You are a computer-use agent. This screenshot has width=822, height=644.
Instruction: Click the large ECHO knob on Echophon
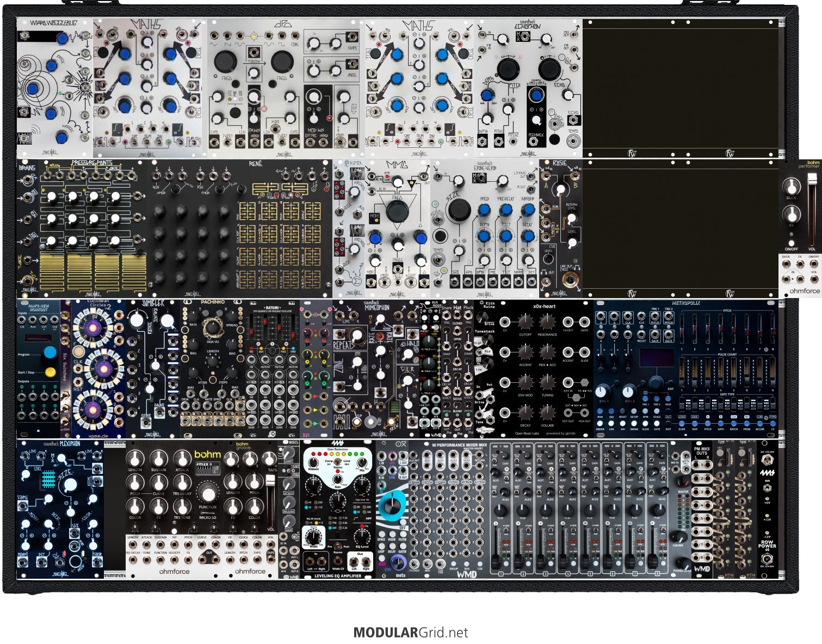click(549, 69)
